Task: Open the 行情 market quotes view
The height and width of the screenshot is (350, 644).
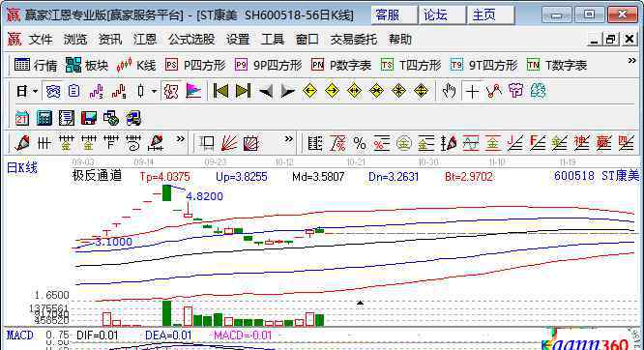Action: [x=36, y=66]
